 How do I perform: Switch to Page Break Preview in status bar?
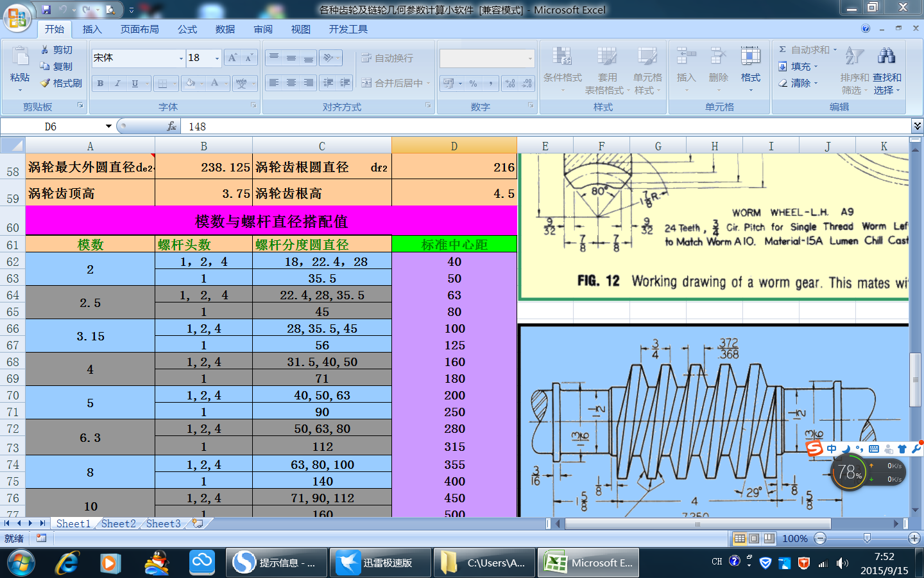click(x=769, y=538)
